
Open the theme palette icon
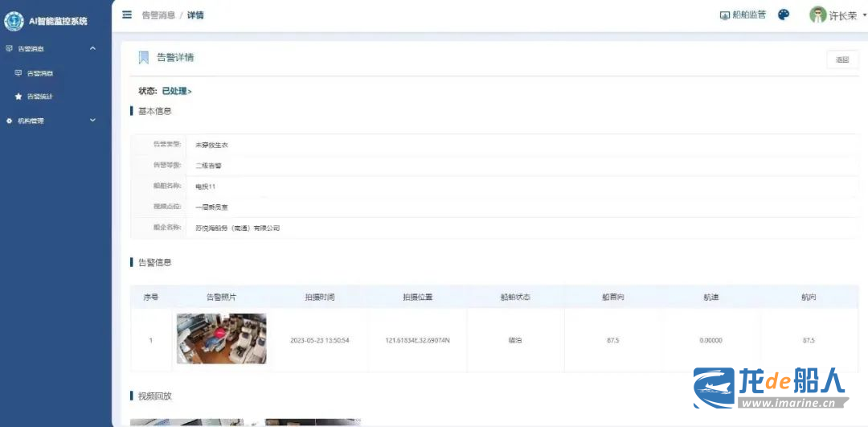click(x=784, y=14)
